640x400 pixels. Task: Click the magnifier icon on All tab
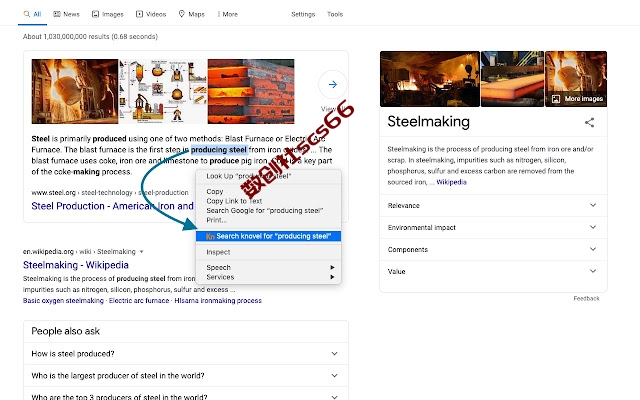coord(27,14)
